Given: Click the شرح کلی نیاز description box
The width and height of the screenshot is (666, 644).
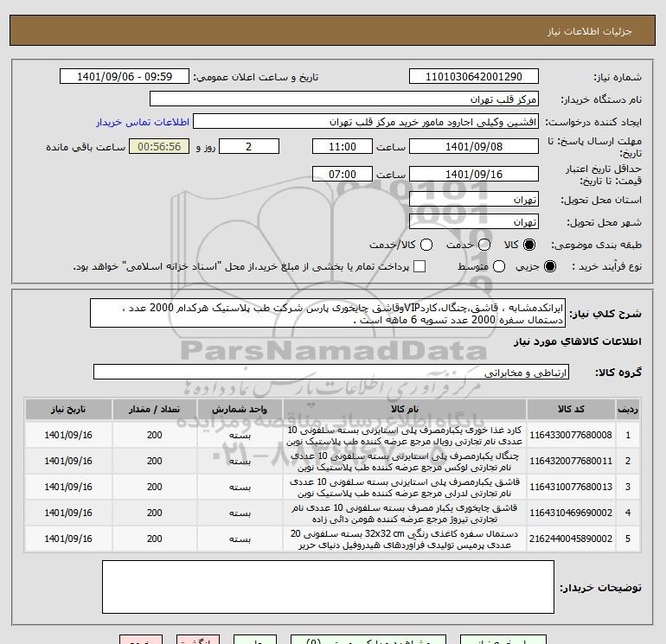Looking at the screenshot, I should point(328,313).
